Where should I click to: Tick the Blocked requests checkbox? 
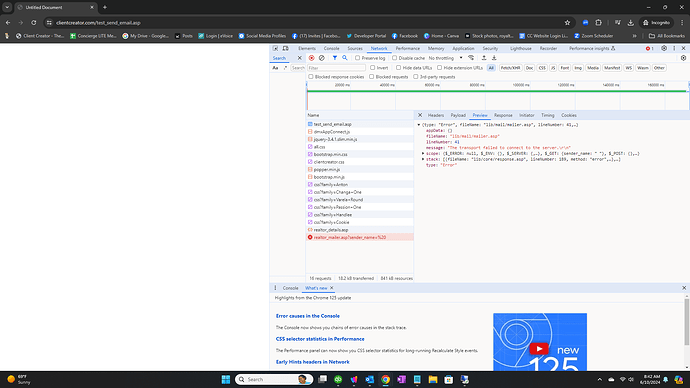(371, 77)
